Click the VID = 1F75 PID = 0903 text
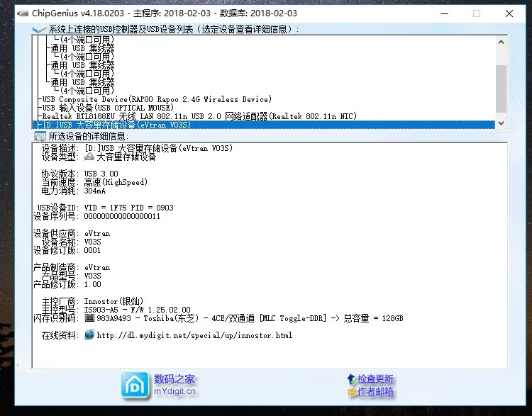Viewport: 532px width, 416px height. pos(129,208)
